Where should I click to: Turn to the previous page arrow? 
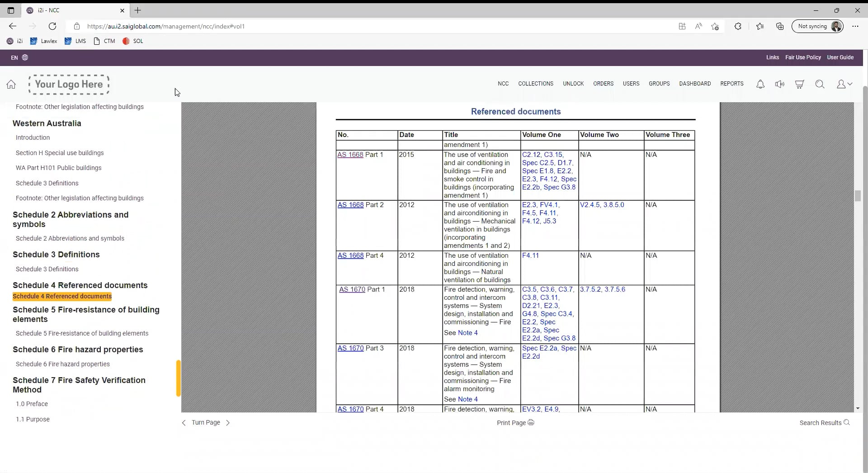coord(184,423)
